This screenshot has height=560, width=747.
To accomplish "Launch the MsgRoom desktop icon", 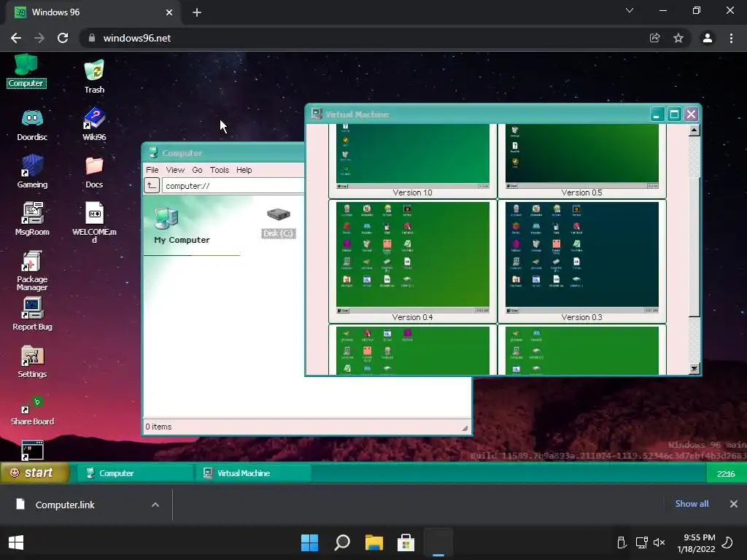I will (x=32, y=219).
